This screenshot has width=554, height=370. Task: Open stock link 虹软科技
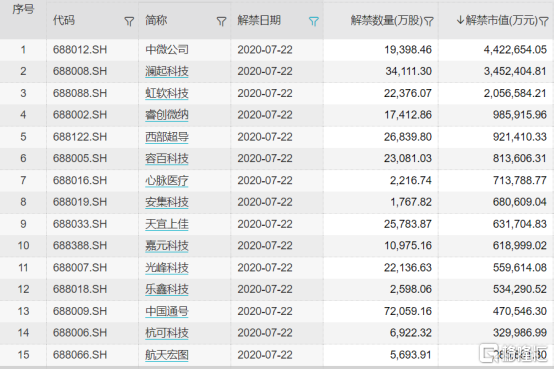(167, 93)
